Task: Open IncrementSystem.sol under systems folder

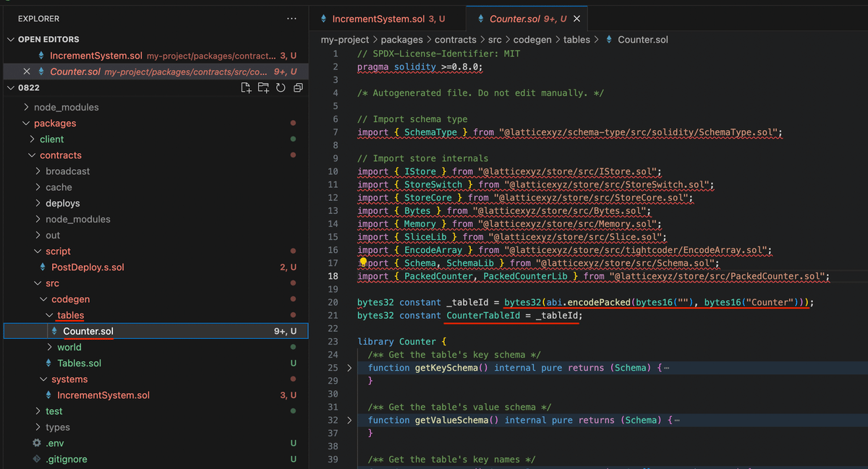Action: click(x=156, y=395)
